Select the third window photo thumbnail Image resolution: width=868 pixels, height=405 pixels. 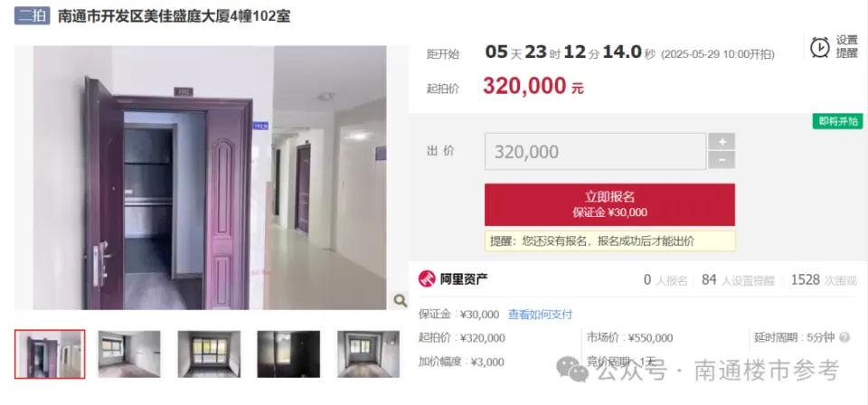pyautogui.click(x=209, y=354)
